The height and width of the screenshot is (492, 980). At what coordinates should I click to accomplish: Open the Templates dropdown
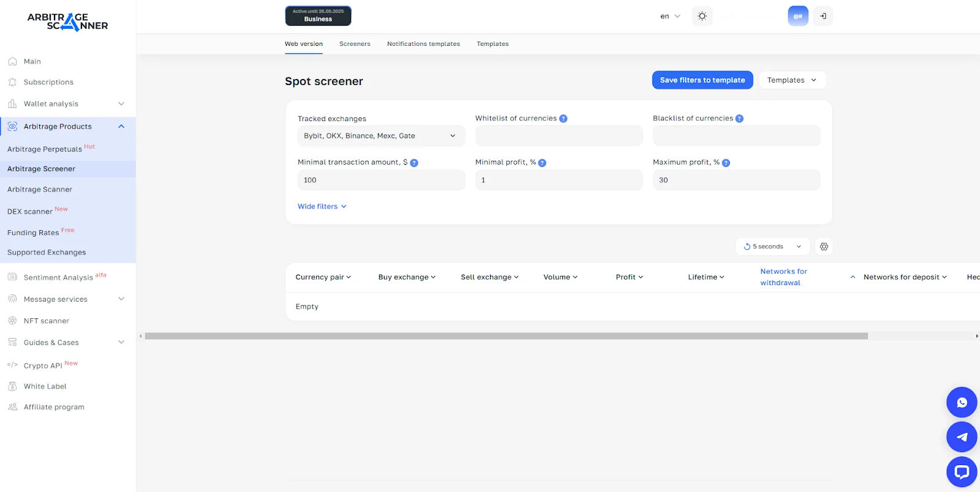point(792,80)
